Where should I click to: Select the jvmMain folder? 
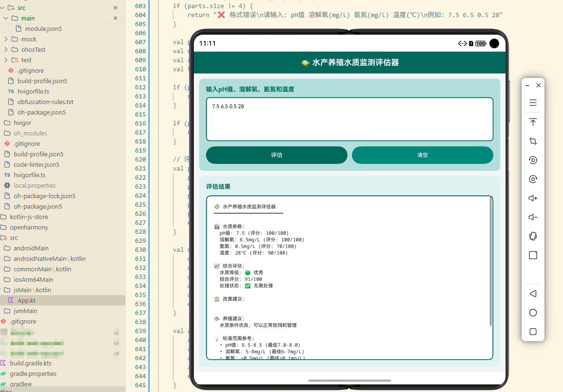(x=25, y=311)
